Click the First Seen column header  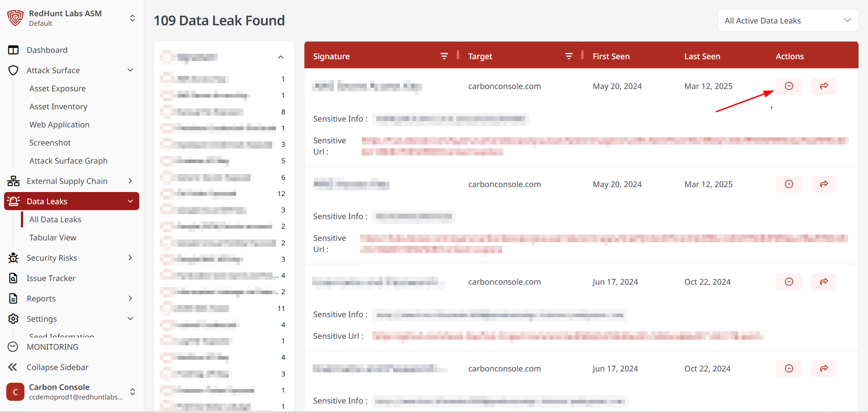tap(611, 56)
